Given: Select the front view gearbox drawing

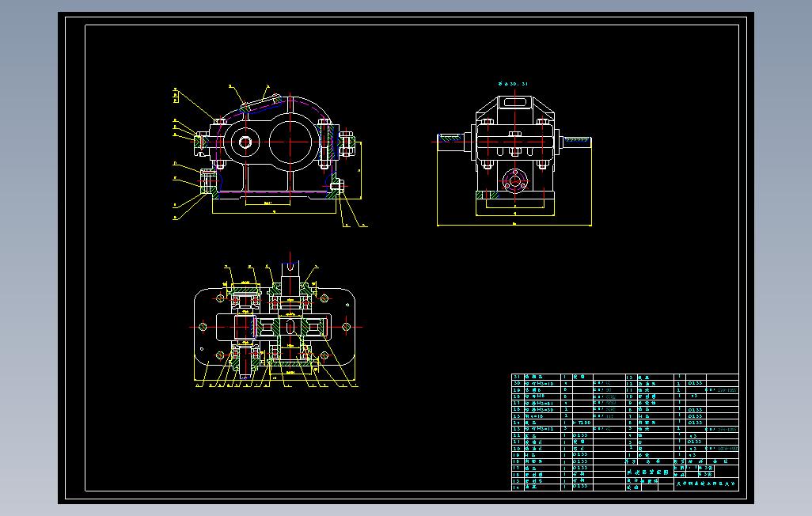Looking at the screenshot, I should tap(270, 155).
